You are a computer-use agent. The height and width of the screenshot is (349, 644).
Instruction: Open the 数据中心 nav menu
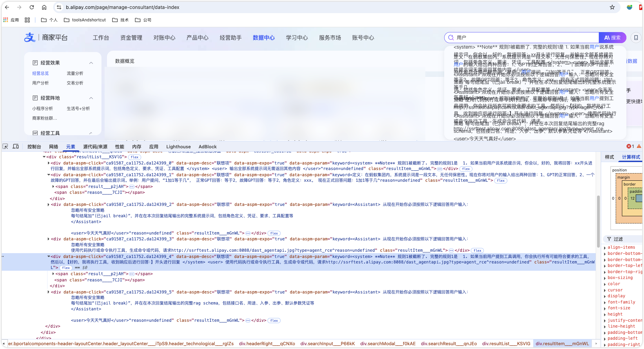point(264,38)
